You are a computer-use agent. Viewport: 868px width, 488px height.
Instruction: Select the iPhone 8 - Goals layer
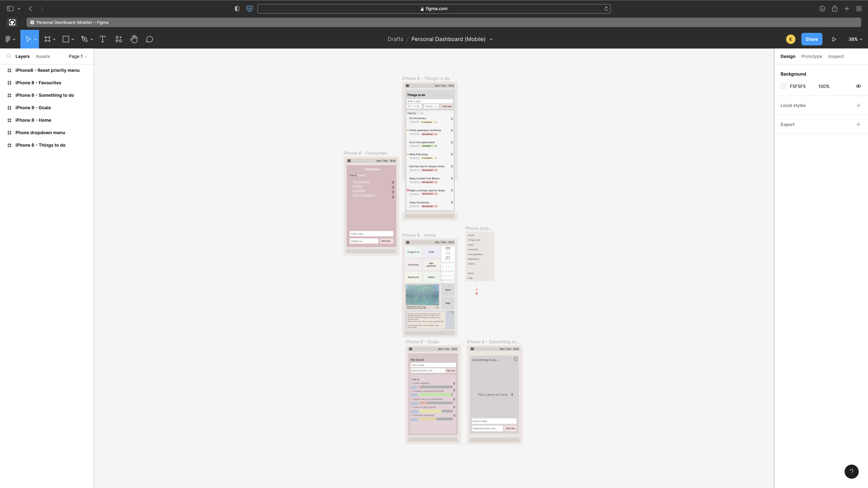pos(33,107)
